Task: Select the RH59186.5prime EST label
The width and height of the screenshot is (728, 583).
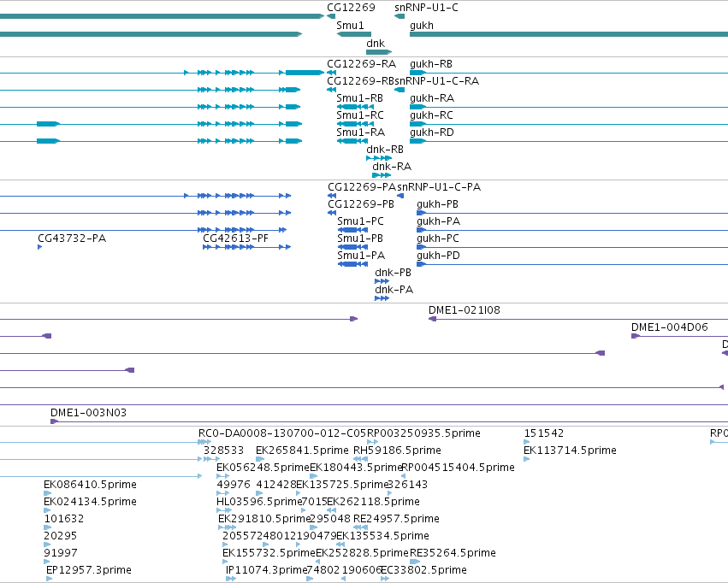Action: pos(398,450)
